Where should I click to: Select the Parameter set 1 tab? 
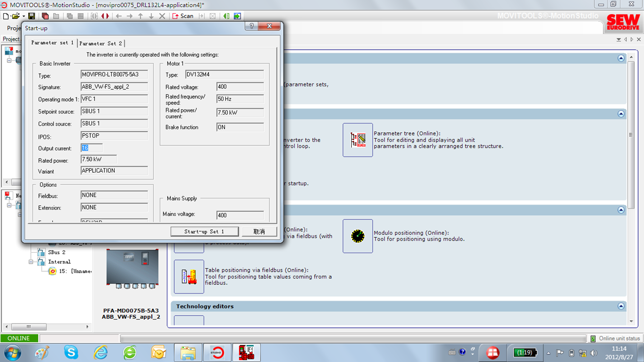52,43
